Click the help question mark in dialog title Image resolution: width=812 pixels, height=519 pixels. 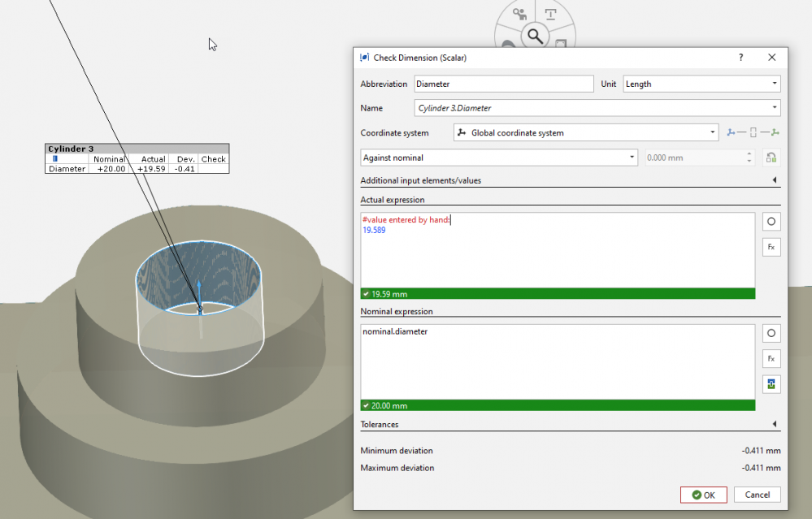point(740,58)
